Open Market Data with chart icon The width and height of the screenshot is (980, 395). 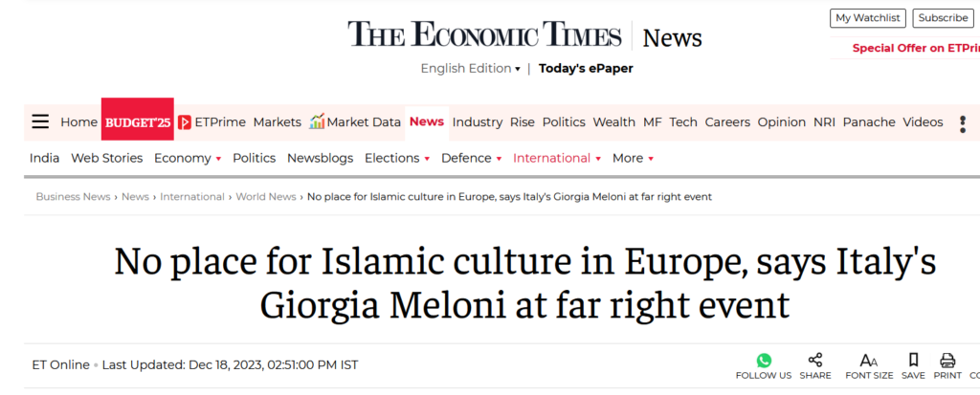click(x=355, y=121)
